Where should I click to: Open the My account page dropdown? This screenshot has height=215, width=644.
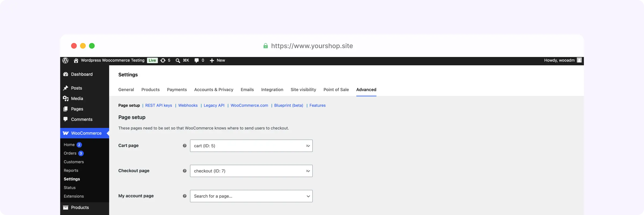(x=251, y=196)
